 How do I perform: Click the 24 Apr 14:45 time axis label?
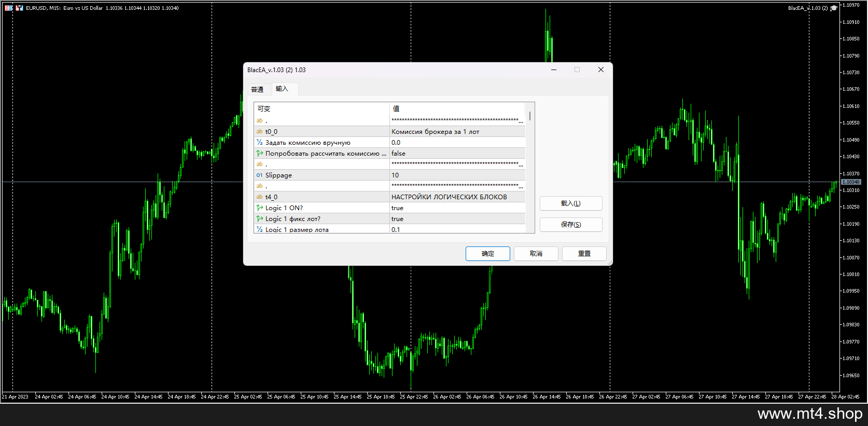pos(148,397)
